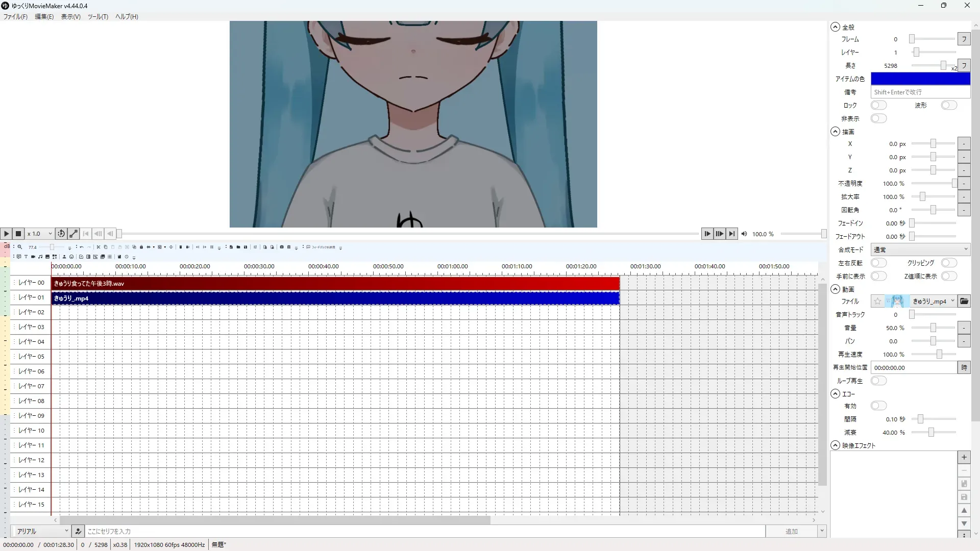This screenshot has height=551, width=980.
Task: Toggle the ロック (lock) switch
Action: point(878,105)
